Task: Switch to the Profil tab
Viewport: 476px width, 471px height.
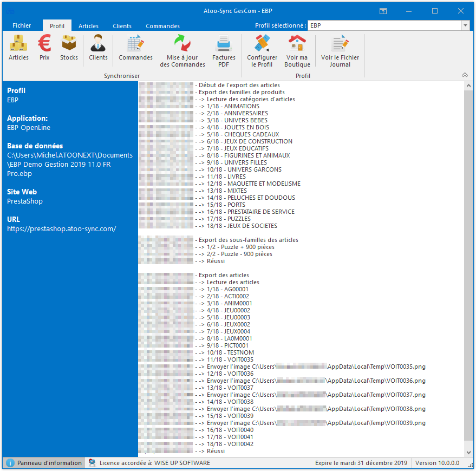Action: [57, 26]
